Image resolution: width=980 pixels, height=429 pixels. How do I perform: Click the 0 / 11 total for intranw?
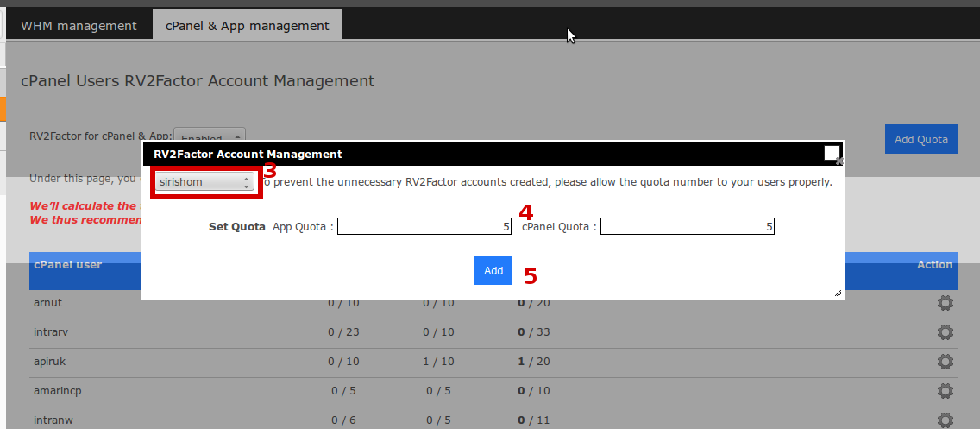pyautogui.click(x=534, y=420)
